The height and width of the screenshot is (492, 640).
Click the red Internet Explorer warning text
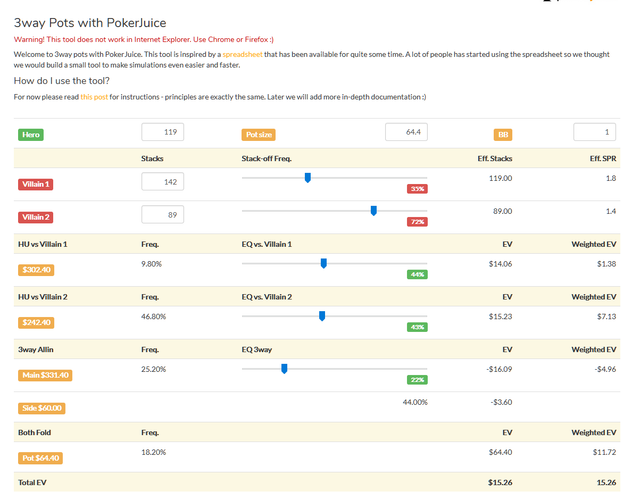pos(144,39)
